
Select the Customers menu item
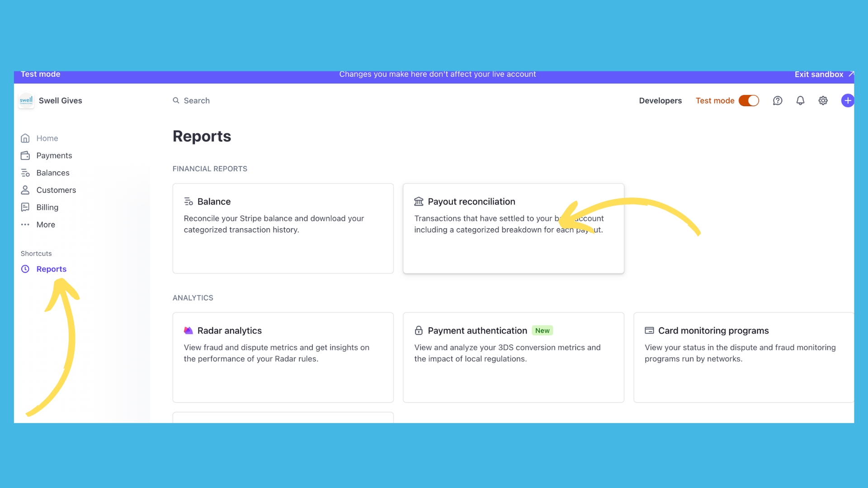(56, 189)
